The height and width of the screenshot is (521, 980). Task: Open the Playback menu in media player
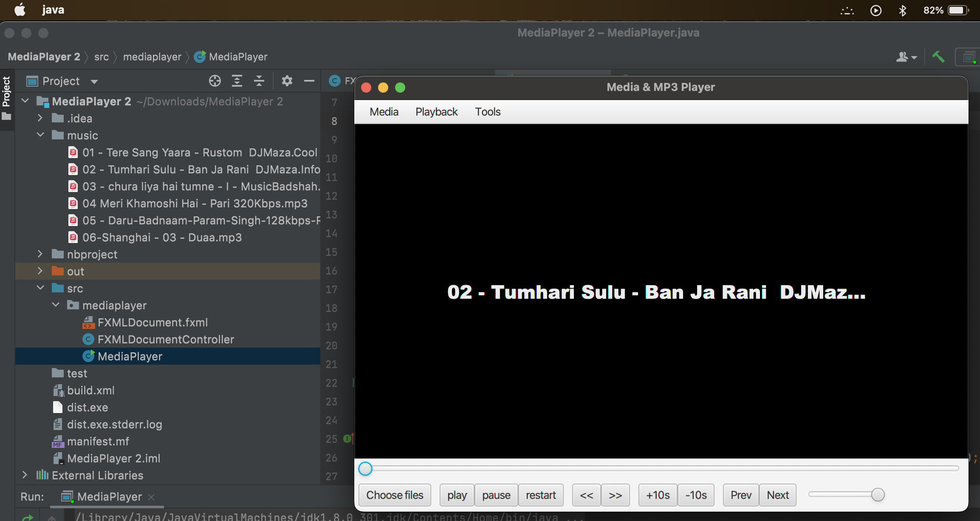[x=436, y=111]
